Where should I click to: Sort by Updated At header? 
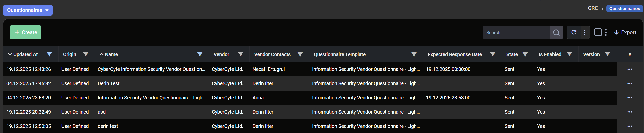[25, 54]
